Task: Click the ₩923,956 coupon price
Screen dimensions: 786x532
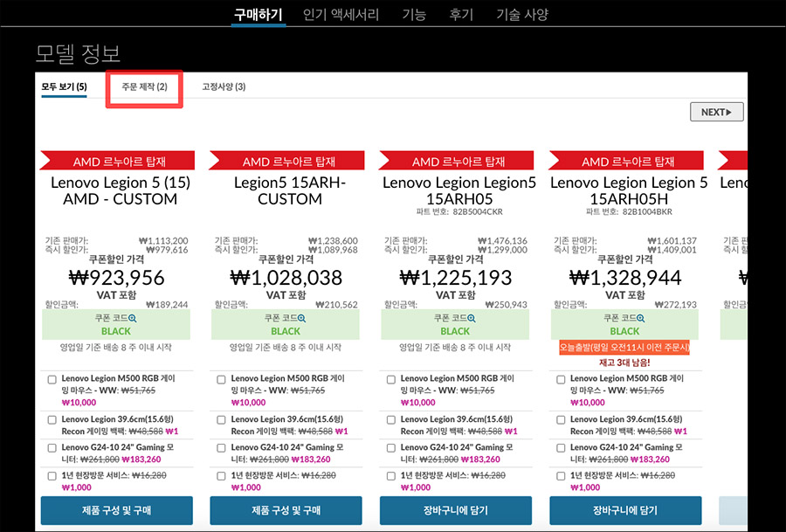Action: coord(116,277)
